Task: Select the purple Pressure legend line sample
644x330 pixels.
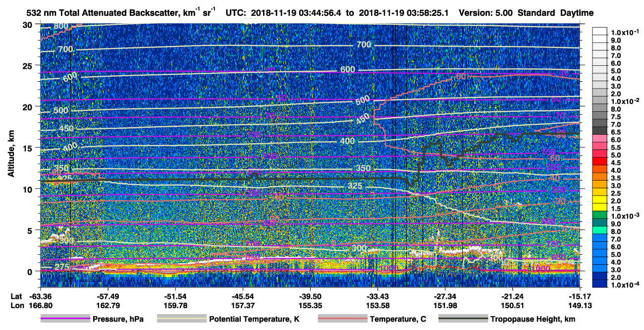Action: point(65,319)
